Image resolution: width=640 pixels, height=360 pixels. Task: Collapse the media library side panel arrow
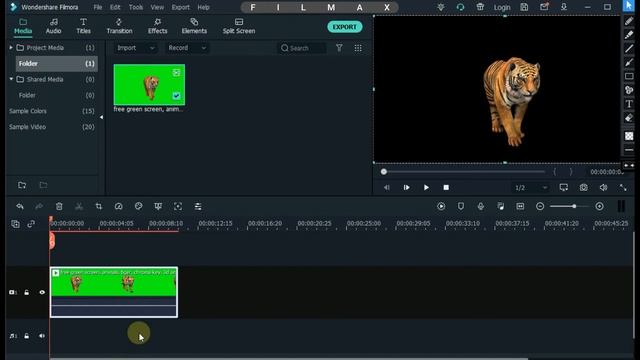click(x=101, y=117)
